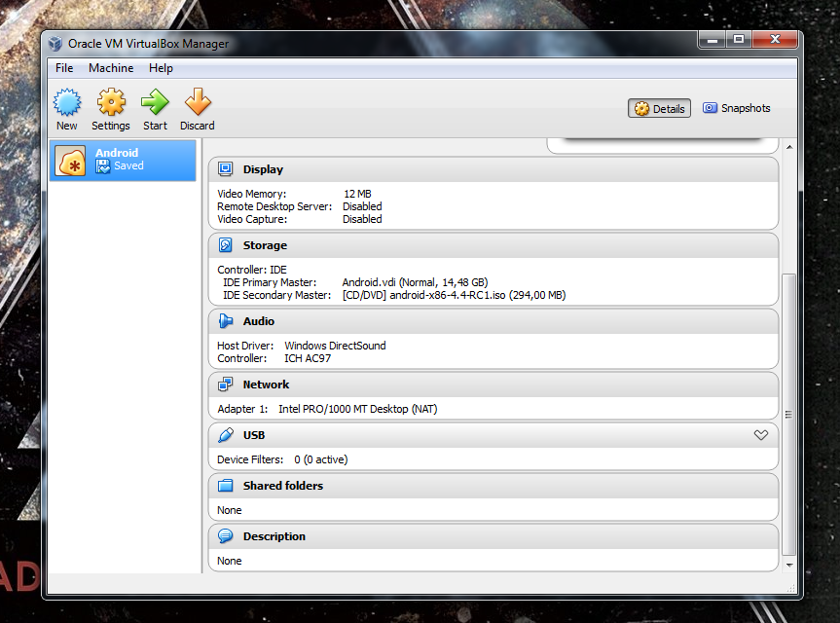840x623 pixels.
Task: Click the scrollbar down arrow
Action: 789,566
